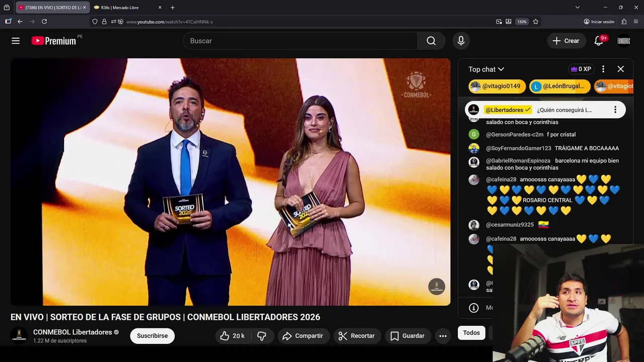Open Firefox View icon at the tab bar's left end

click(7, 8)
